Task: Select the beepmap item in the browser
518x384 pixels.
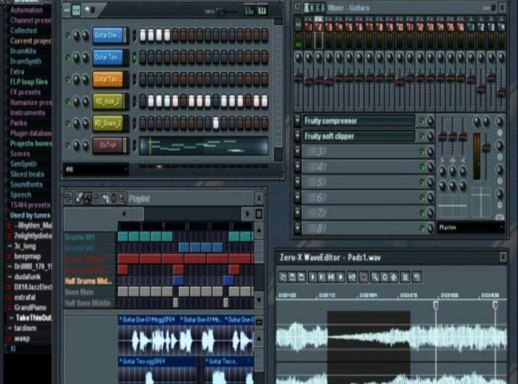Action: pyautogui.click(x=27, y=256)
